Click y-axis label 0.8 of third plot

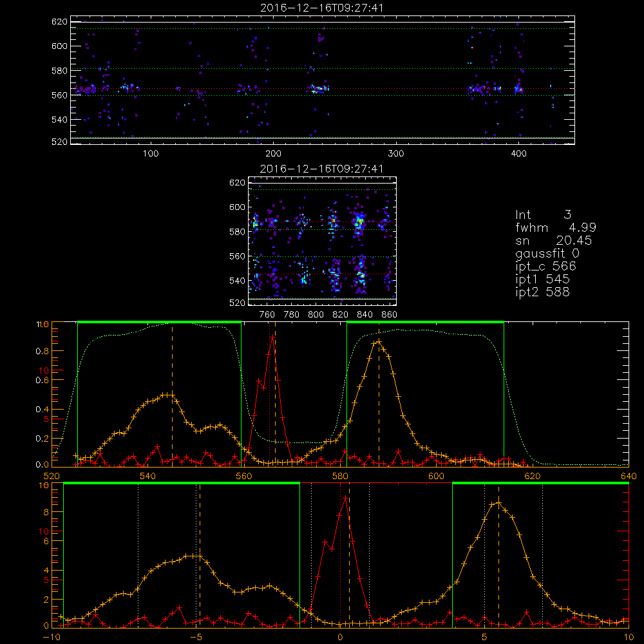[x=43, y=351]
